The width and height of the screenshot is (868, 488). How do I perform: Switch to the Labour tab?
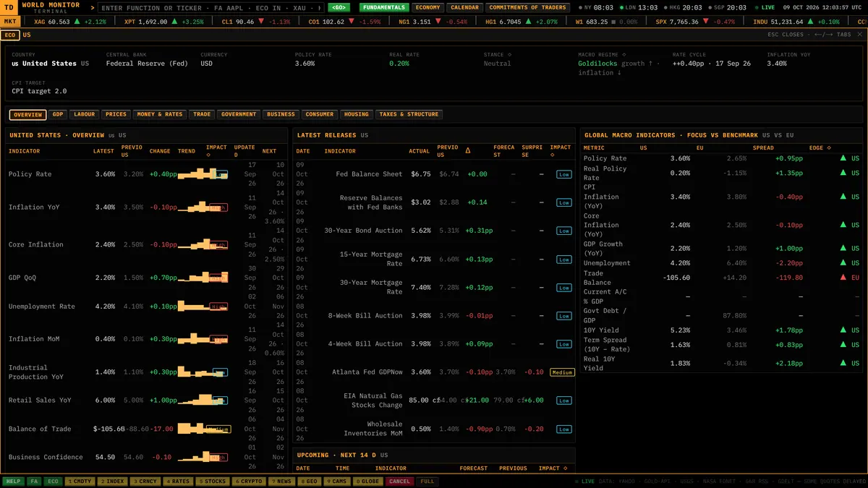85,114
